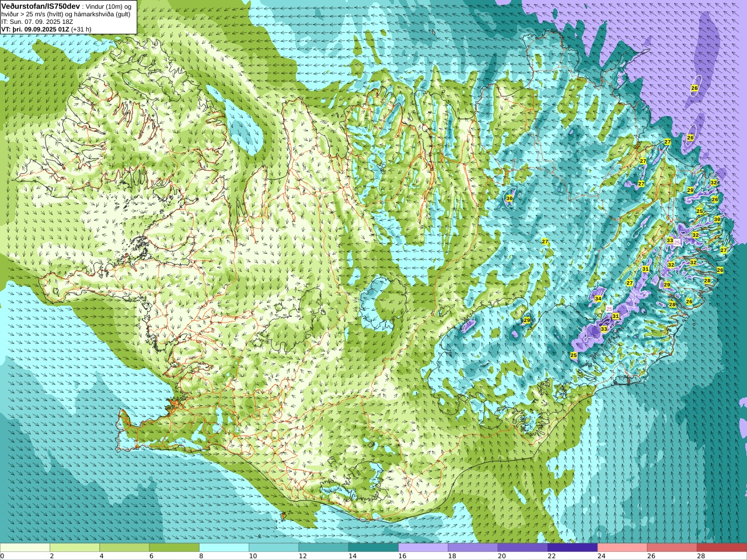Image resolution: width=747 pixels, height=560 pixels.
Task: Click the 14–16 m/s dark teal legend swatch
Action: [373, 548]
